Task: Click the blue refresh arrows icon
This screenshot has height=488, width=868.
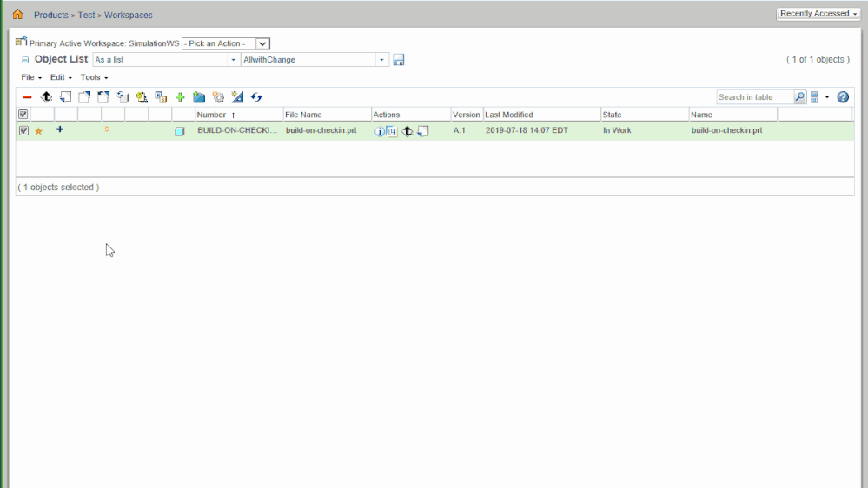Action: pos(256,97)
